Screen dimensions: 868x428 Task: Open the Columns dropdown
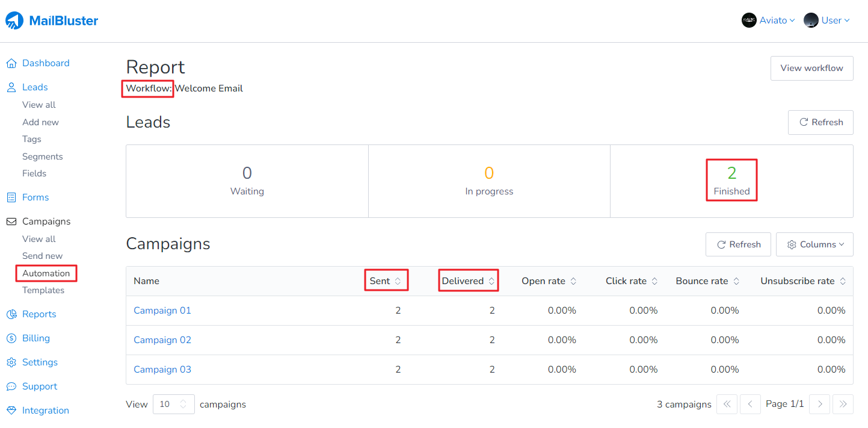[x=814, y=244]
